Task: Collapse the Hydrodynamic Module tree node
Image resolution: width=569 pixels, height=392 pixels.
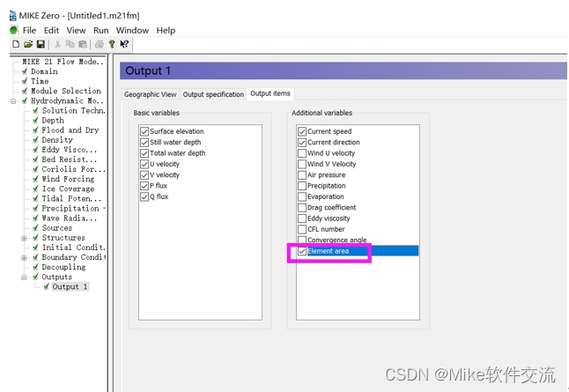Action: point(13,101)
